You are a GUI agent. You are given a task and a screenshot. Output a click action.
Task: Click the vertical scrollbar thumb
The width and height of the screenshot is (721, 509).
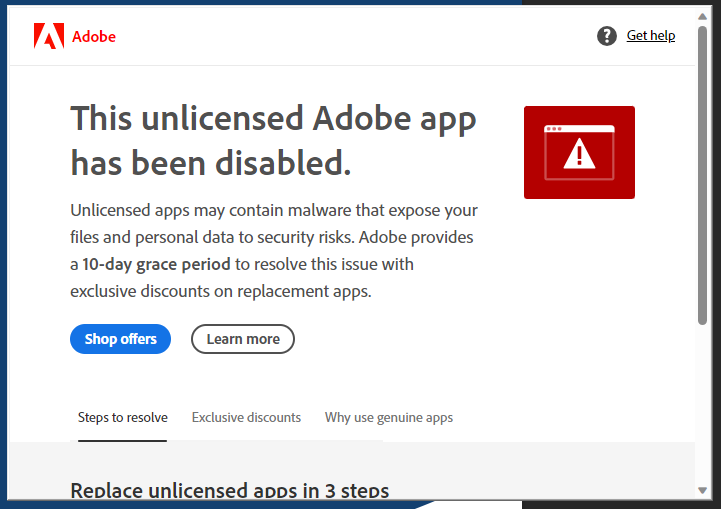tap(703, 175)
